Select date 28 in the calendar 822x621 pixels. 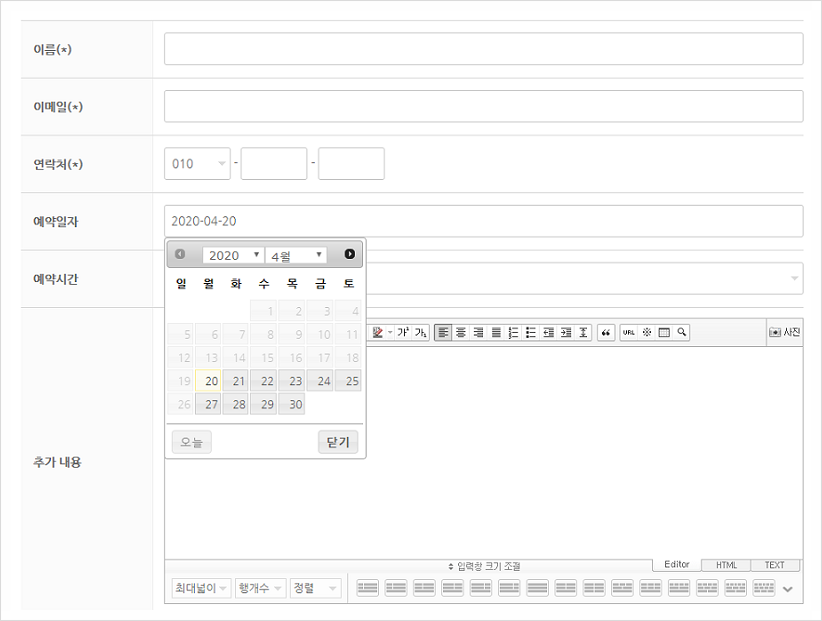(236, 404)
